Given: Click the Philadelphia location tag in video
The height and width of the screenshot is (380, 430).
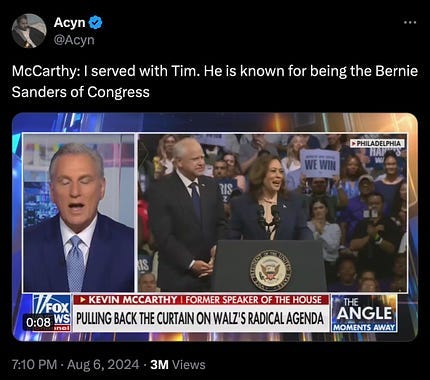Looking at the screenshot, I should [x=377, y=143].
